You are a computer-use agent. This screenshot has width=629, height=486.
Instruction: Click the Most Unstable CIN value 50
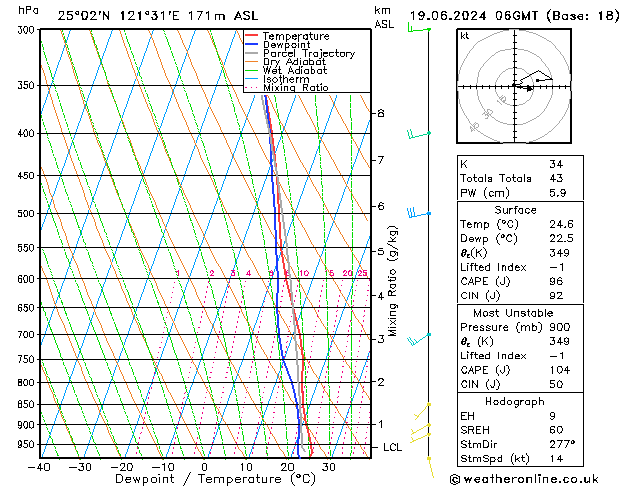[x=556, y=385]
